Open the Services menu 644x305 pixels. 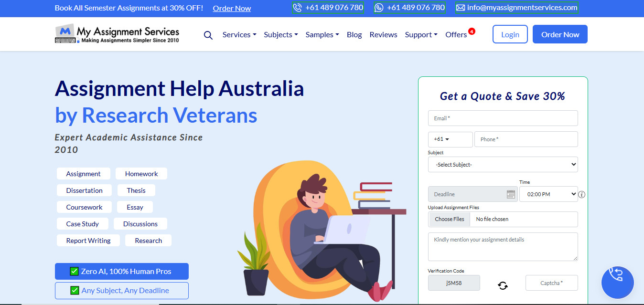click(239, 35)
